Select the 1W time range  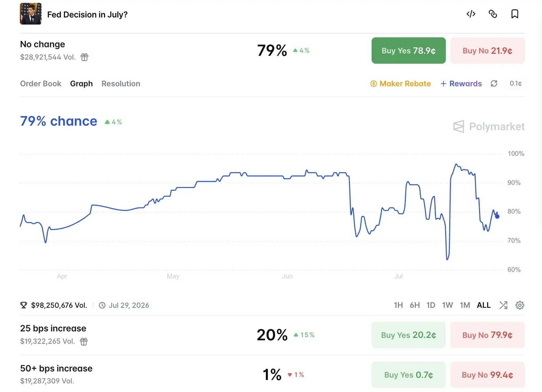click(x=447, y=305)
